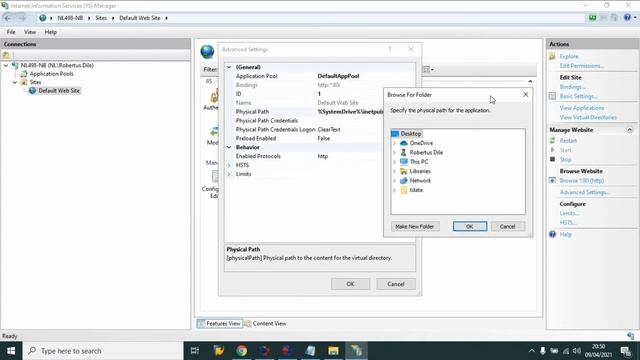Click the help icon in top toolbar

tap(627, 17)
